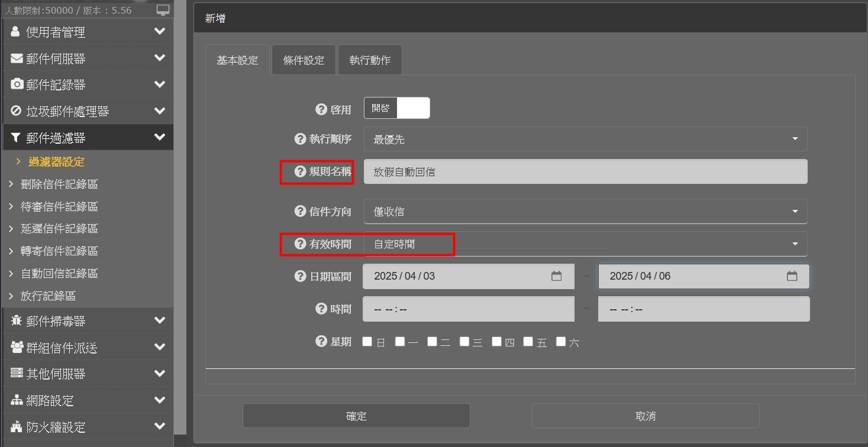This screenshot has width=868, height=447.
Task: Click the monitor icon at top of sidebar
Action: [x=163, y=10]
